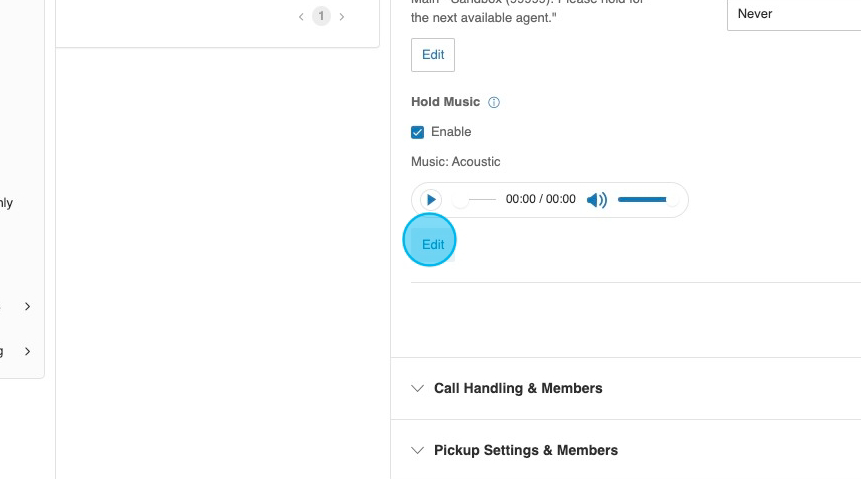Screen dimensions: 861x479
Task: Edit the greeting message above Hold Music
Action: (433, 55)
